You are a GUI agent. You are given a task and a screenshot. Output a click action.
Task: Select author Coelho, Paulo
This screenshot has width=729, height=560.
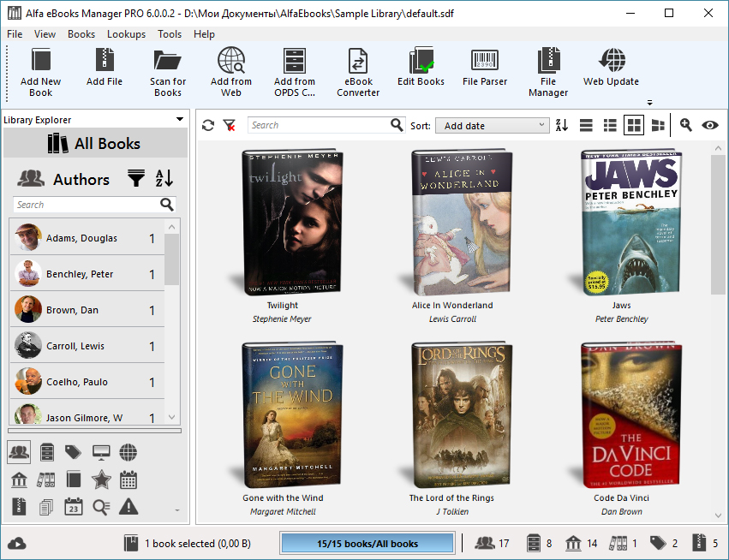[x=87, y=382]
